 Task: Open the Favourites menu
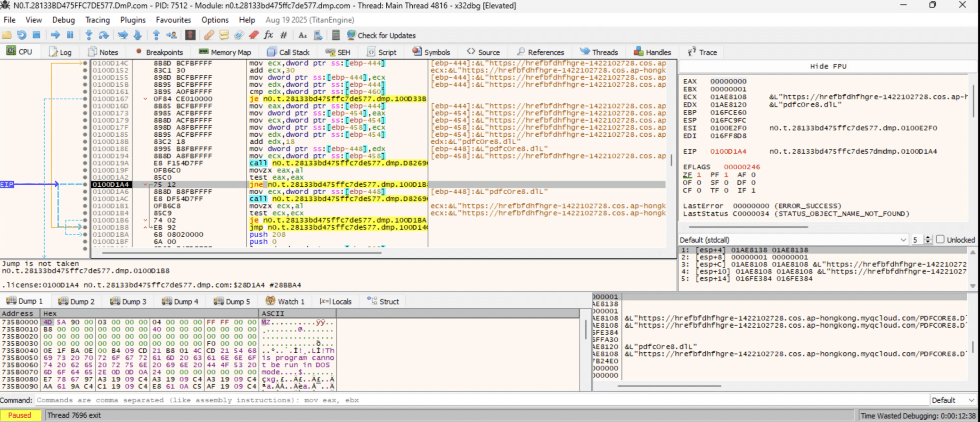[173, 20]
